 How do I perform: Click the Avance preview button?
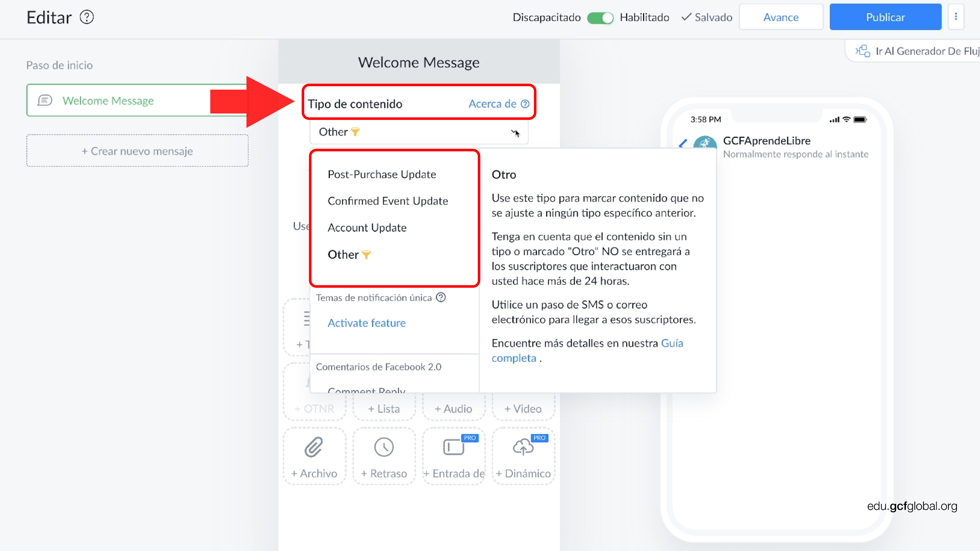[781, 17]
